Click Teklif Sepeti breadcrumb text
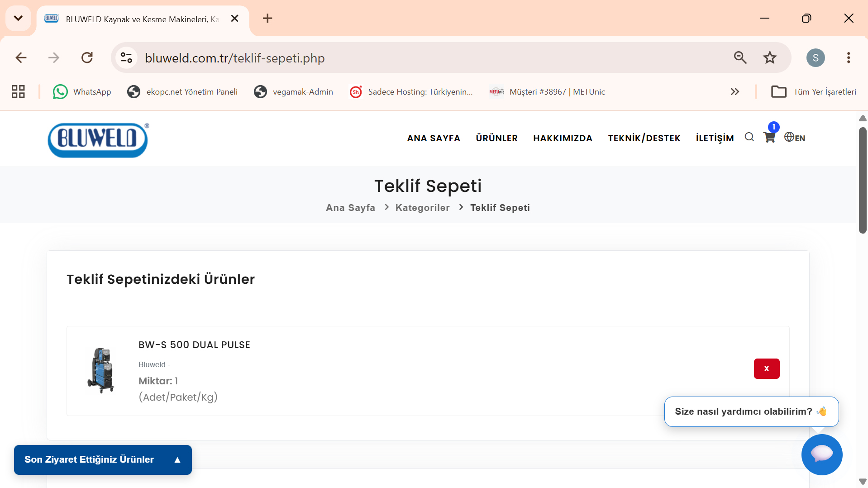This screenshot has height=488, width=868. coord(500,208)
